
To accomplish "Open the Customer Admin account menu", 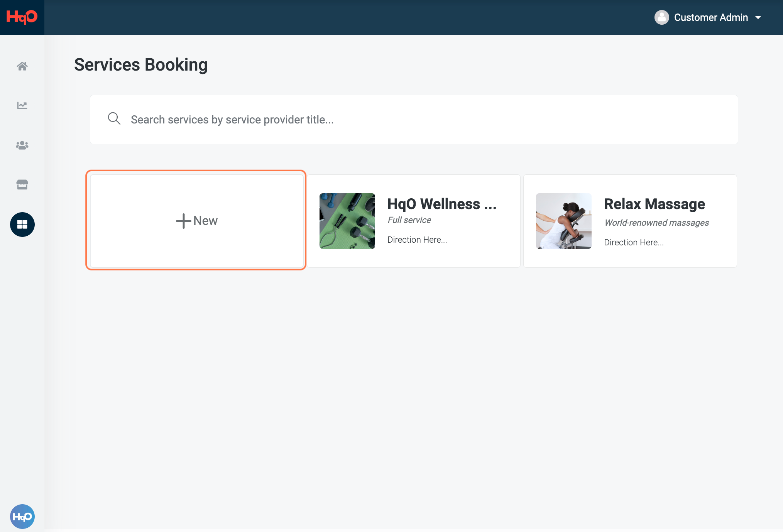I will (710, 17).
